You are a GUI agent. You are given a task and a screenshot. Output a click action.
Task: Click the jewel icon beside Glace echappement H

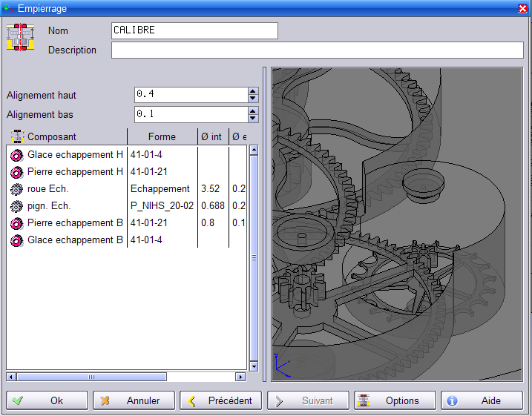point(16,155)
